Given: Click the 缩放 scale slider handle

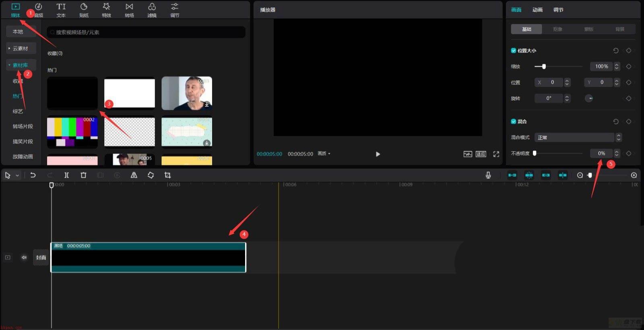Looking at the screenshot, I should 544,66.
